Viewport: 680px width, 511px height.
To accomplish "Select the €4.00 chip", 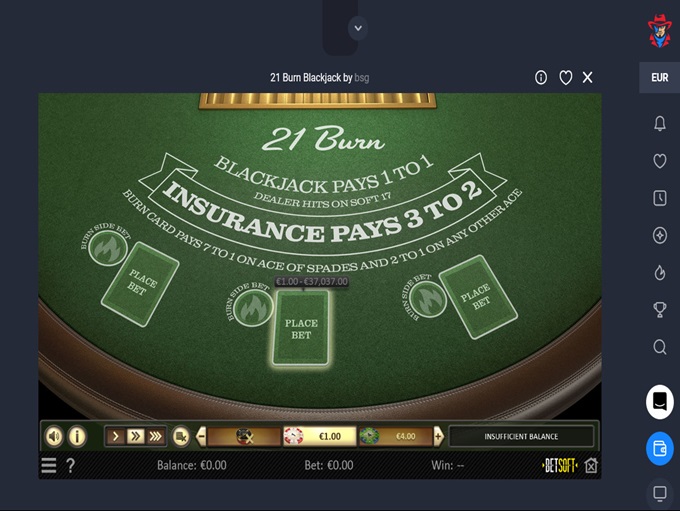I will tap(396, 436).
